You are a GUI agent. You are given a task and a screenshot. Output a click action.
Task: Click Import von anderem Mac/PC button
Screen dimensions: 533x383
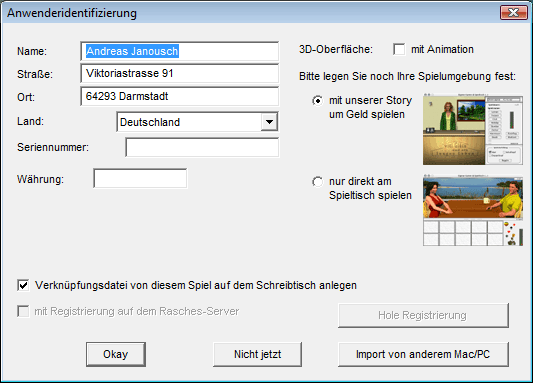(x=423, y=354)
